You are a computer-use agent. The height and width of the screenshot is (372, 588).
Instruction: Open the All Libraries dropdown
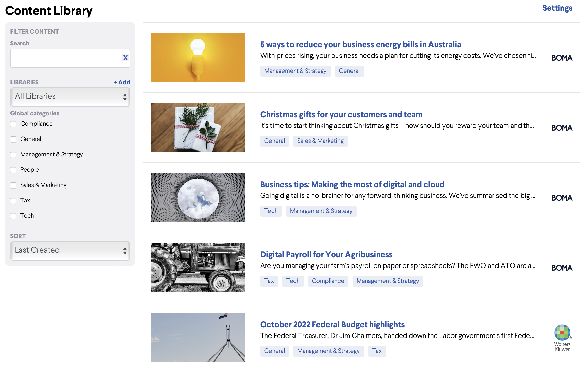tap(70, 97)
